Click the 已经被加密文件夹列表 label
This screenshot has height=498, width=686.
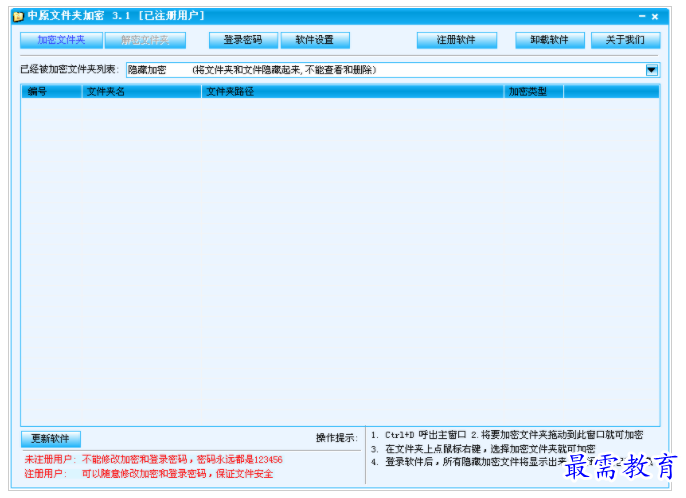coord(69,69)
